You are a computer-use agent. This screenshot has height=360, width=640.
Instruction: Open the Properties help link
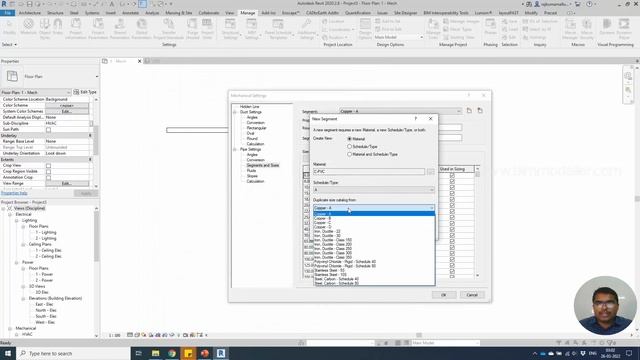click(14, 193)
